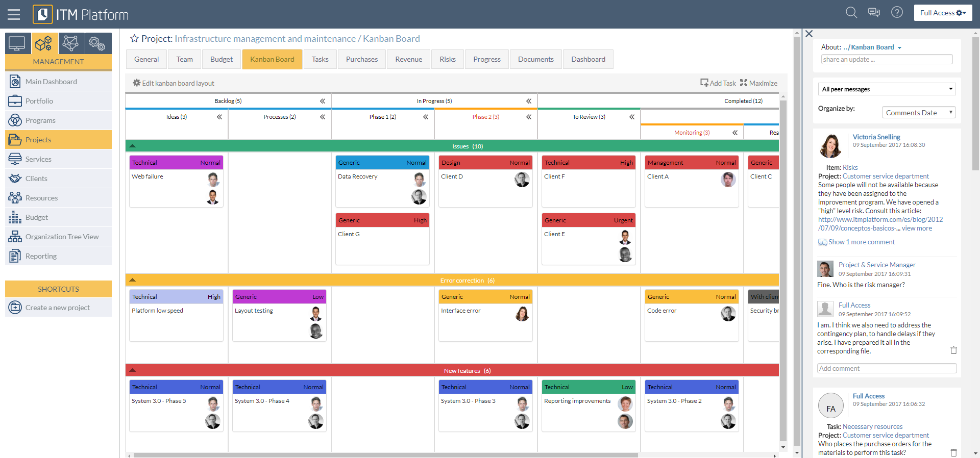Image resolution: width=980 pixels, height=458 pixels.
Task: Maximize the kanban board
Action: pyautogui.click(x=758, y=83)
